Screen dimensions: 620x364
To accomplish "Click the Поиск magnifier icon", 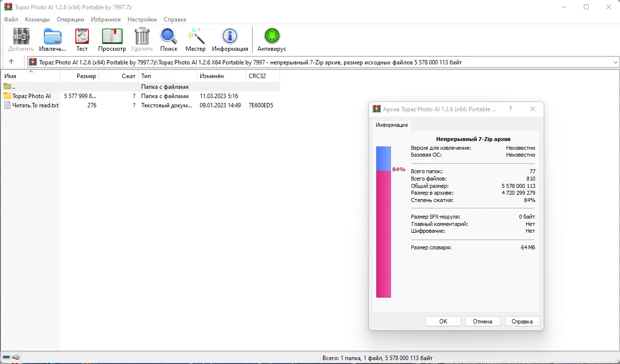I will [x=169, y=37].
